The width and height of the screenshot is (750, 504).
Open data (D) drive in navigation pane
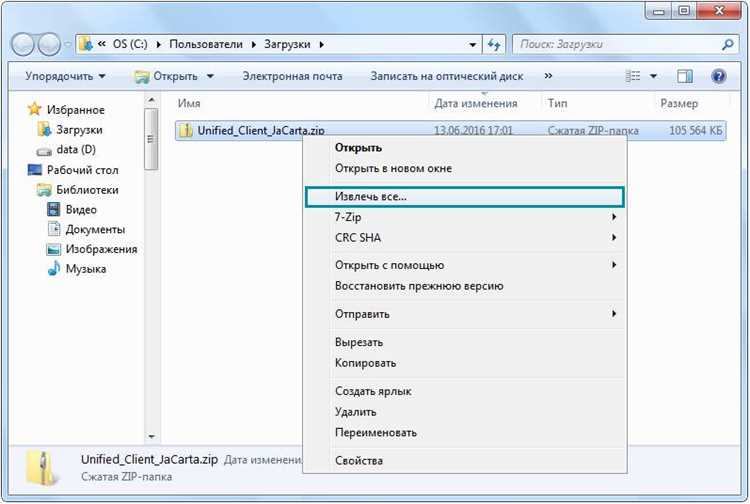(66, 150)
